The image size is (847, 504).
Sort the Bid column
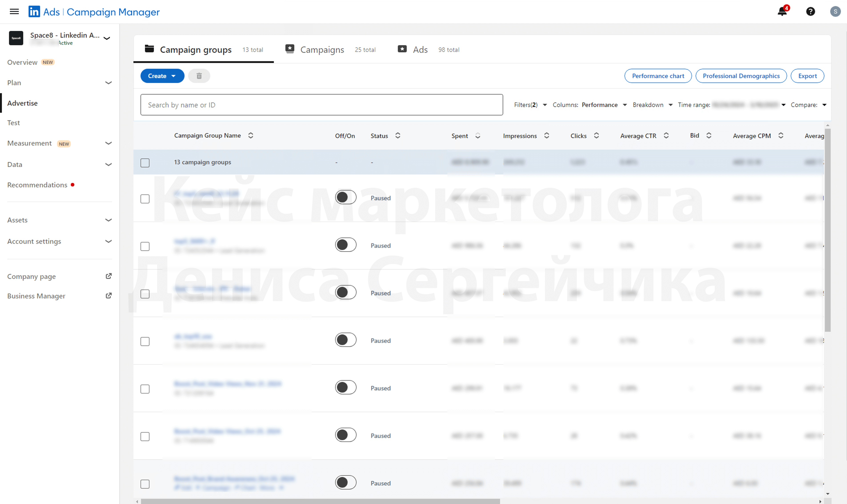[709, 136]
